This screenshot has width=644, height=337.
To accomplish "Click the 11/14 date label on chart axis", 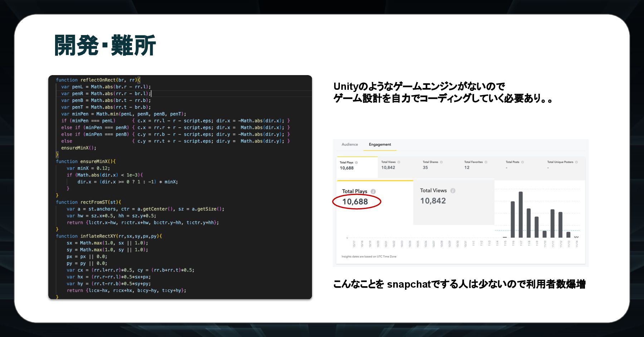I will (x=577, y=244).
